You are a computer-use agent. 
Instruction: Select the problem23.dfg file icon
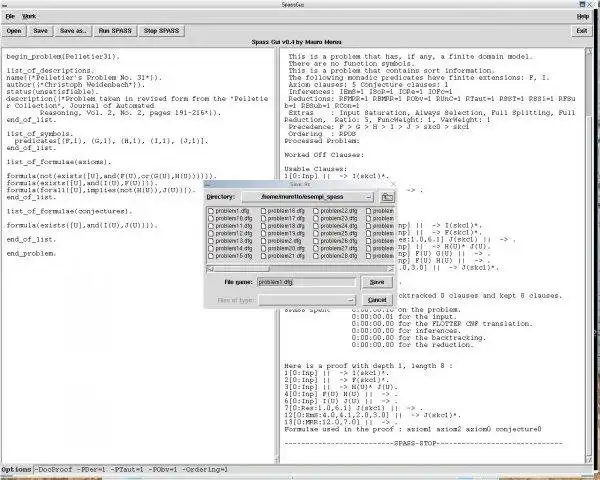point(316,219)
